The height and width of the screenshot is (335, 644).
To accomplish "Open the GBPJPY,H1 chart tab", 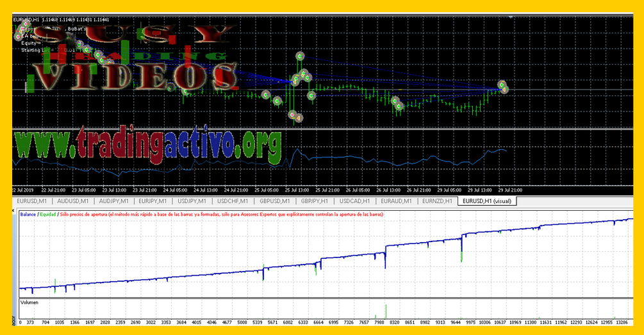I will (x=315, y=201).
